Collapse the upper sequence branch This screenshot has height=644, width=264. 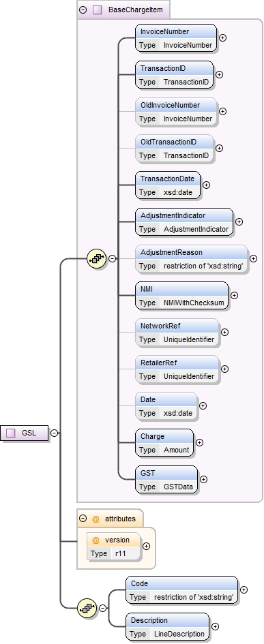(x=113, y=258)
